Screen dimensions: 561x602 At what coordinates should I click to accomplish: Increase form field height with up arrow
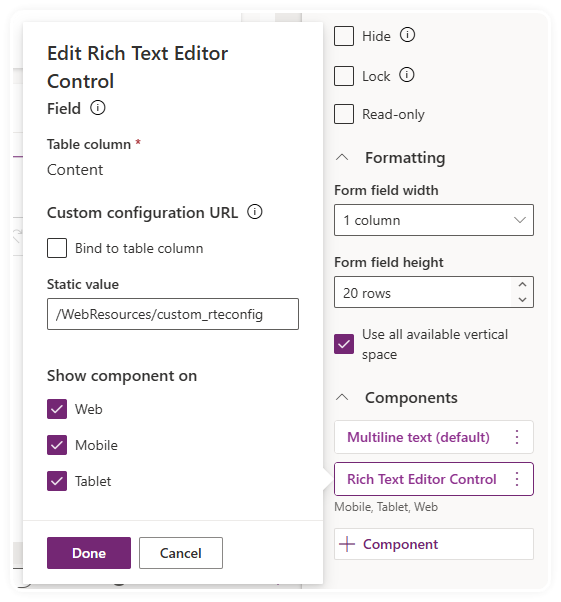[x=522, y=284]
